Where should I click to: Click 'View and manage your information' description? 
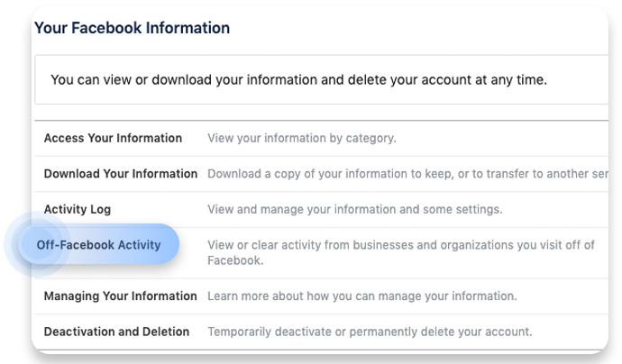pyautogui.click(x=306, y=209)
